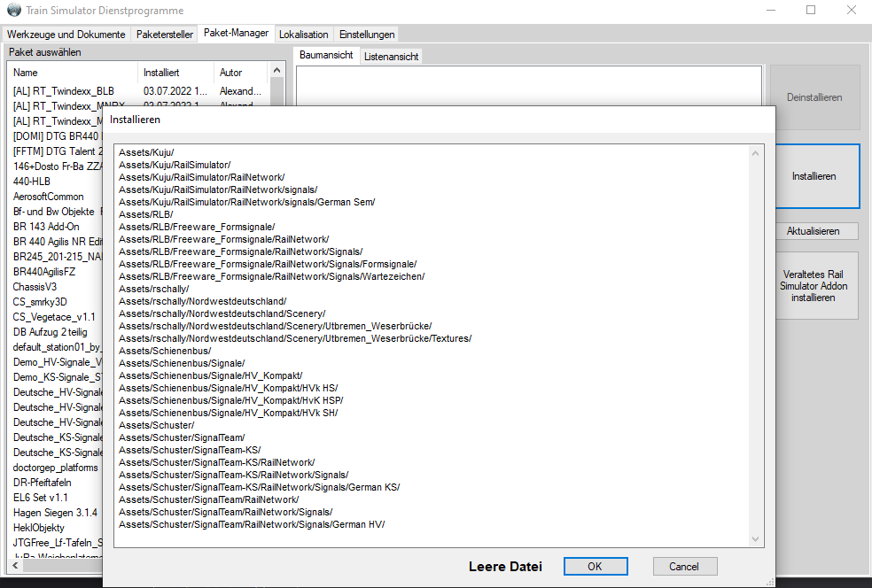This screenshot has height=588, width=872.
Task: Select DB Aufzug 2 teilig package
Action: tap(50, 331)
